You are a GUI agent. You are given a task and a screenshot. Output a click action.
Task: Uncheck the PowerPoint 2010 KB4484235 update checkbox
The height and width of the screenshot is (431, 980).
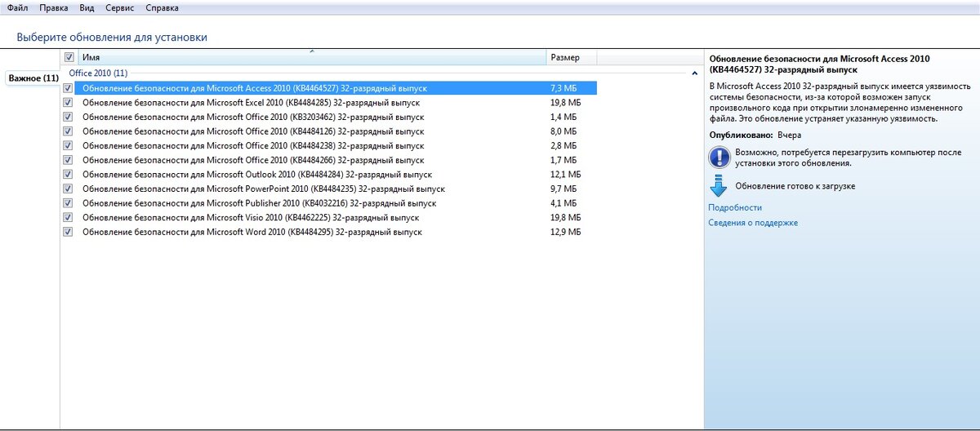point(68,189)
